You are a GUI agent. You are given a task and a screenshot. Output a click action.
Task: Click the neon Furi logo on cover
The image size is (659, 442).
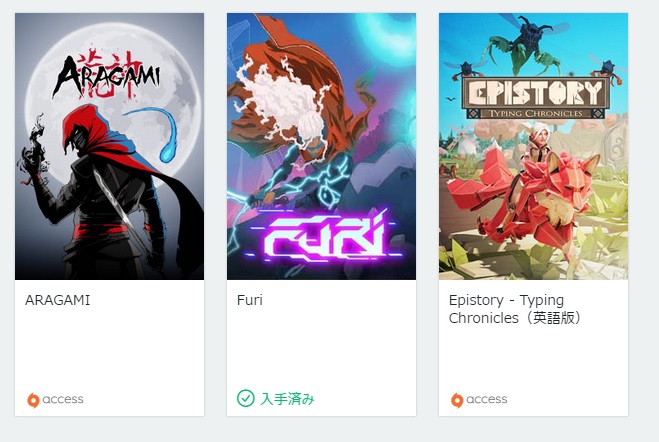[324, 237]
